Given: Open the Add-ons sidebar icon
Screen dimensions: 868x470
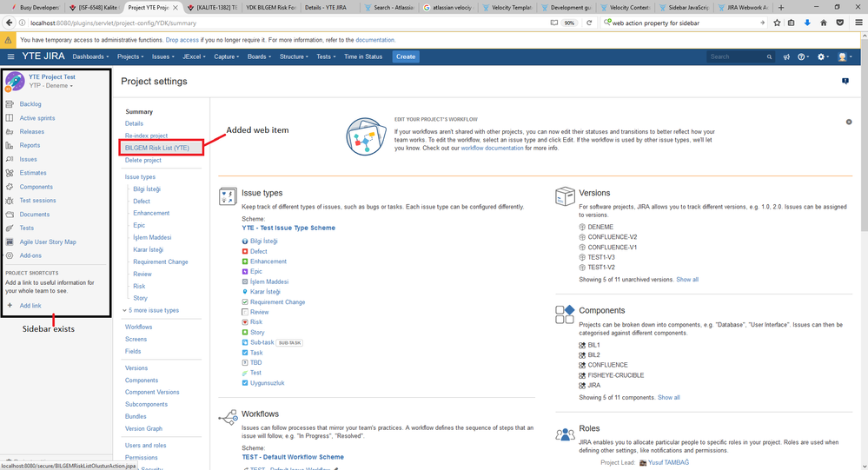Looking at the screenshot, I should click(10, 255).
